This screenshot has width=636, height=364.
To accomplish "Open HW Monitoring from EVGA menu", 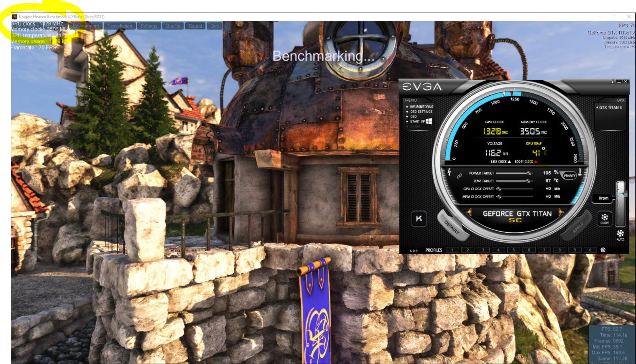I will (x=421, y=107).
